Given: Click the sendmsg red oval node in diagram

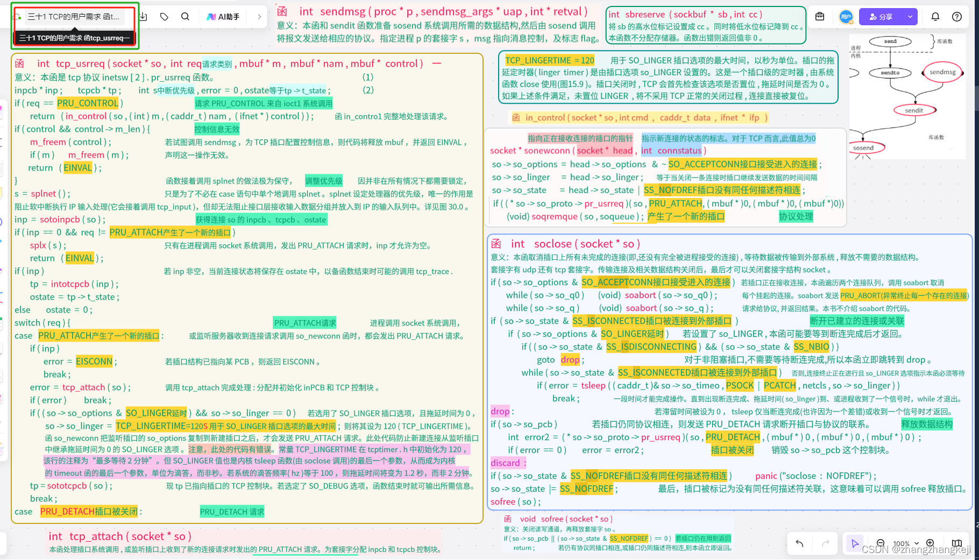Looking at the screenshot, I should point(942,72).
